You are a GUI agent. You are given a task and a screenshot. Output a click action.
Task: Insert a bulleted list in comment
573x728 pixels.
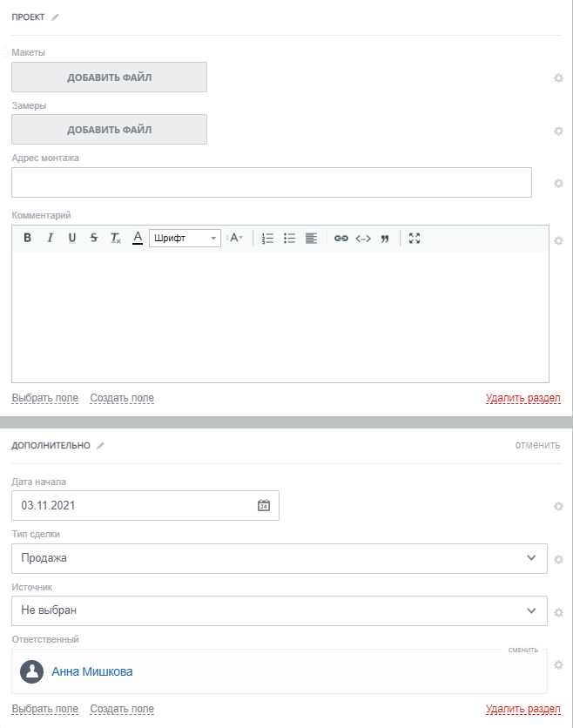[x=289, y=239]
